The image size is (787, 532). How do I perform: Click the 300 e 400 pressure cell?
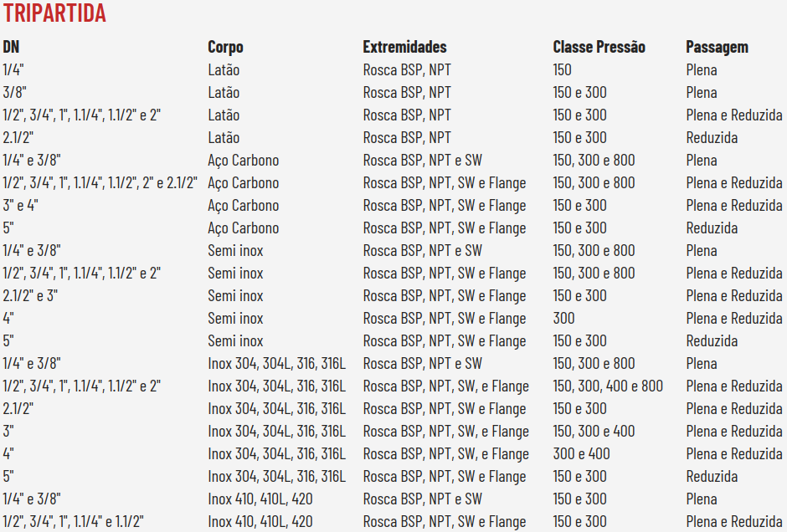tap(581, 453)
